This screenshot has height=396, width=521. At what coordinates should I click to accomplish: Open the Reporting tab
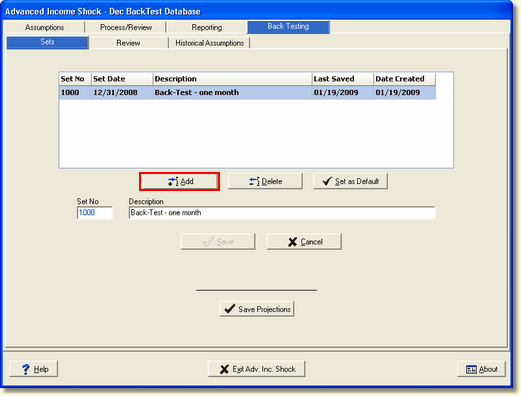[207, 27]
